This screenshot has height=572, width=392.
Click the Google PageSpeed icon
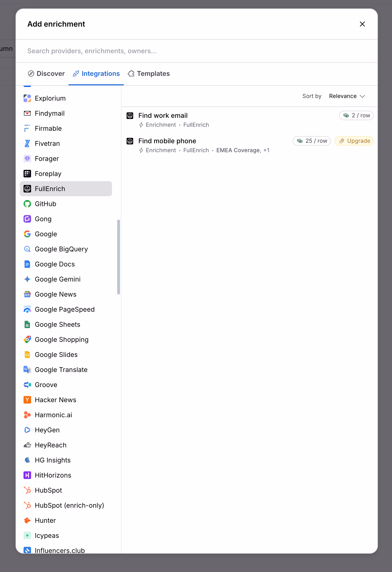point(27,309)
